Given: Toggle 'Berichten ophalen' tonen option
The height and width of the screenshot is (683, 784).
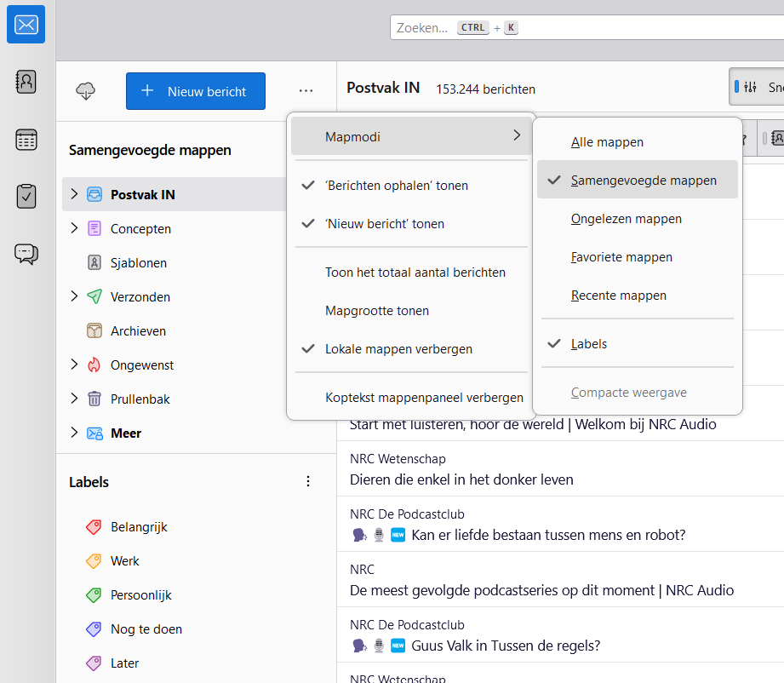Looking at the screenshot, I should 396,186.
